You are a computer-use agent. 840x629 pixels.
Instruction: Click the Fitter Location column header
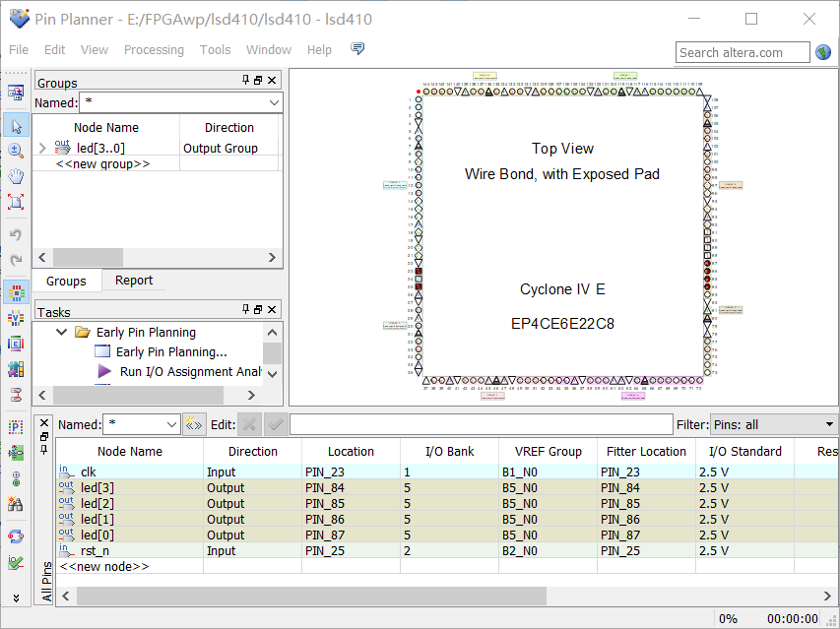point(646,451)
